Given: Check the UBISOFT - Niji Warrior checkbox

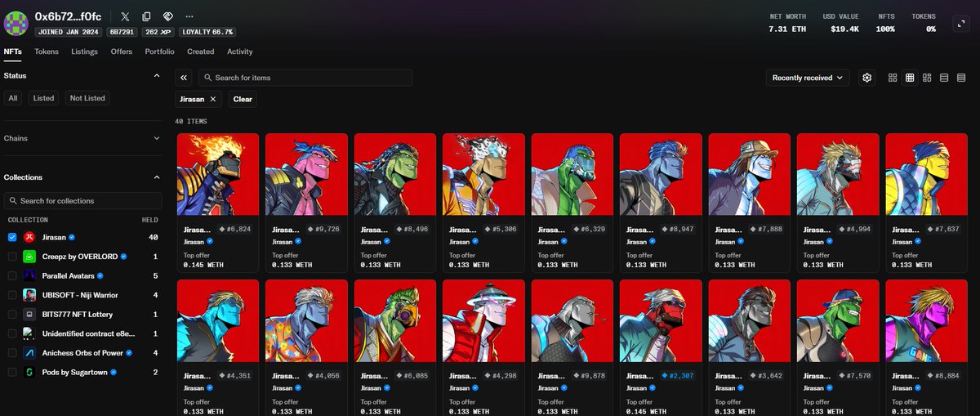Looking at the screenshot, I should click(x=11, y=295).
